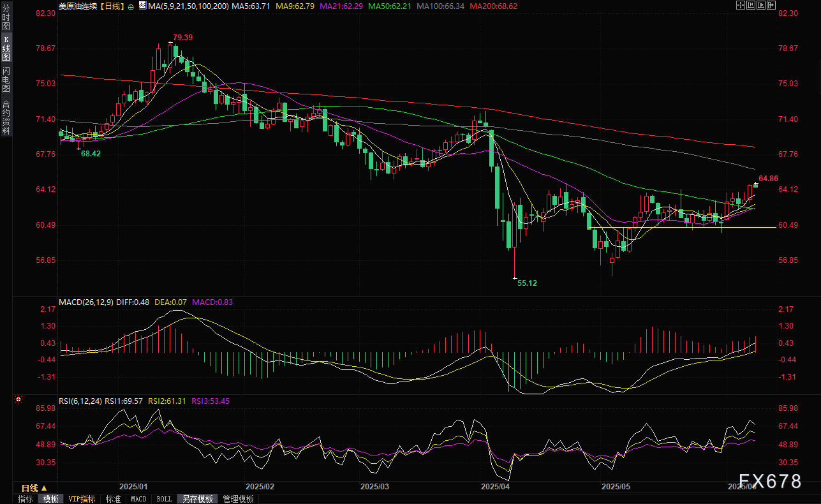821x504 pixels.
Task: Select the VIP指标 tab
Action: click(82, 499)
